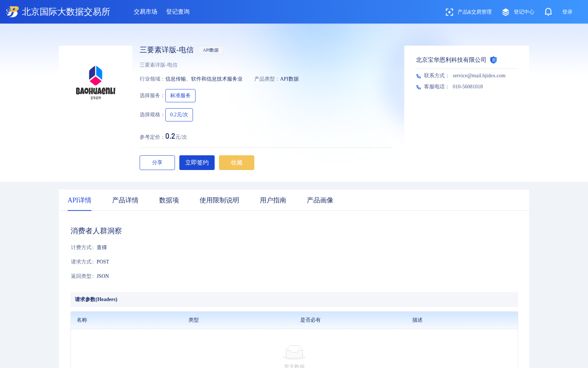Select the 0.2元/次 specification option
588x368 pixels.
coord(179,115)
